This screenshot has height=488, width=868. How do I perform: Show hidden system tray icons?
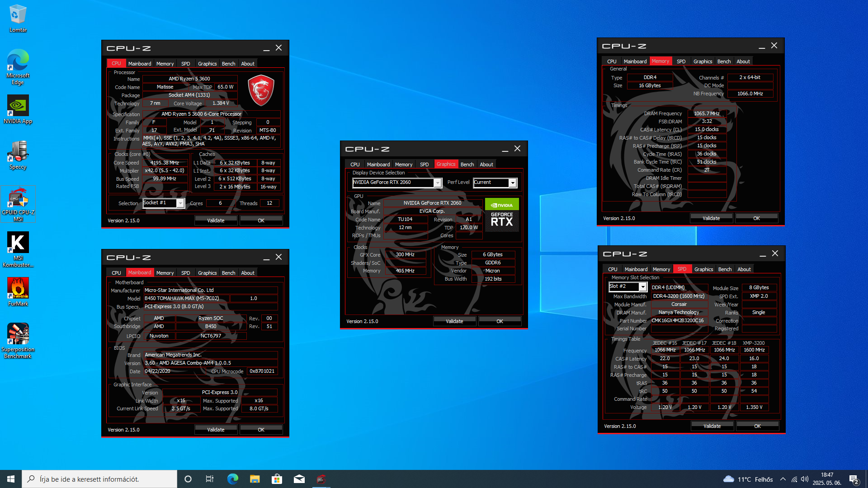(783, 479)
